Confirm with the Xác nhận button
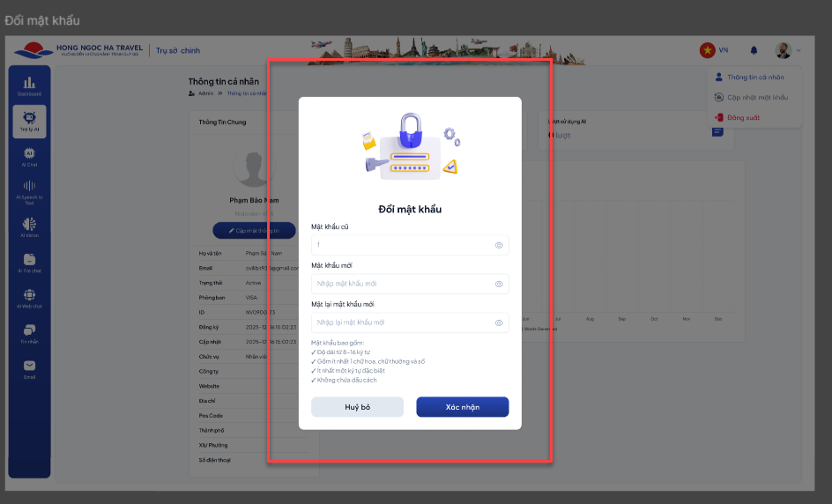 pyautogui.click(x=462, y=407)
